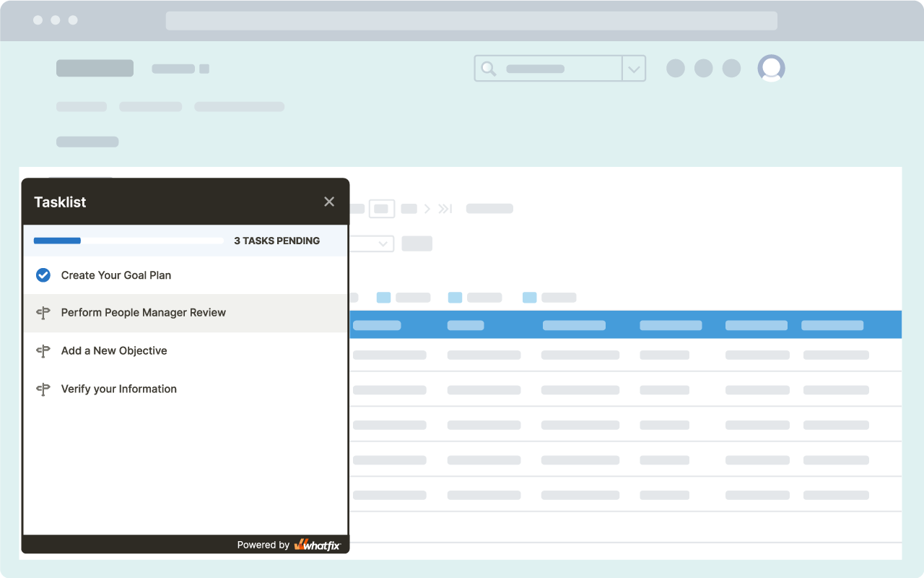Click signpost icon beside Perform People Manager Review
Viewport: 924px width, 578px height.
pyautogui.click(x=43, y=313)
